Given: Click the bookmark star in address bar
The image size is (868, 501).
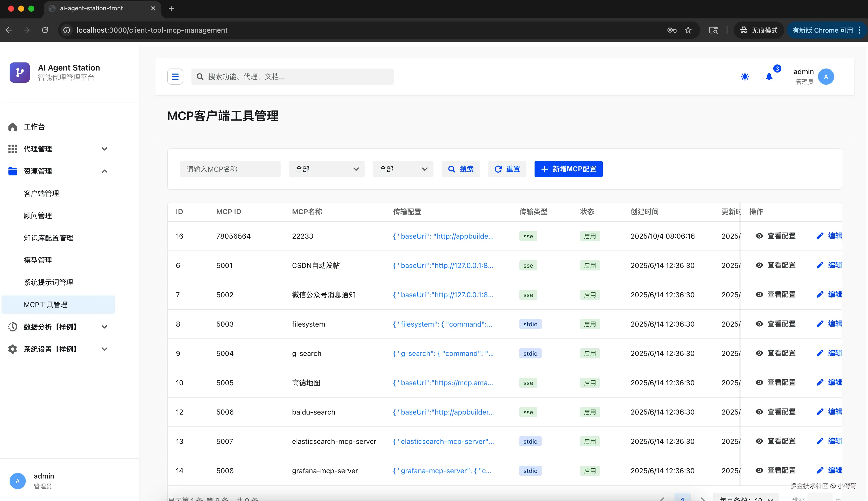Looking at the screenshot, I should [688, 30].
